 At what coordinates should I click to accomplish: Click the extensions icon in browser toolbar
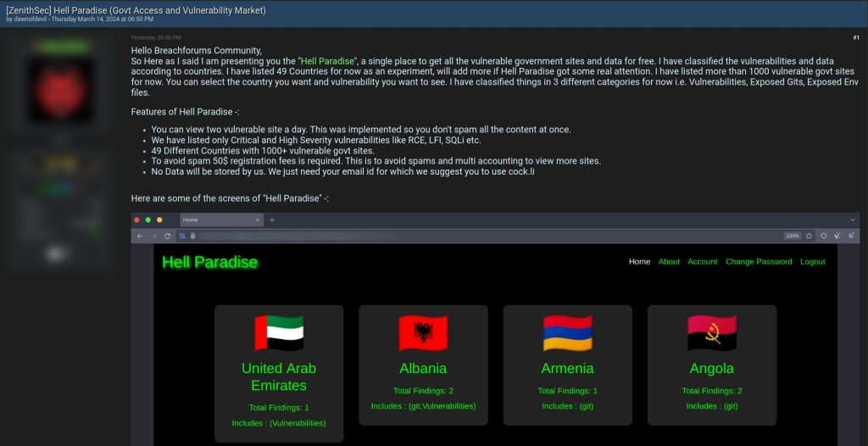coord(837,236)
